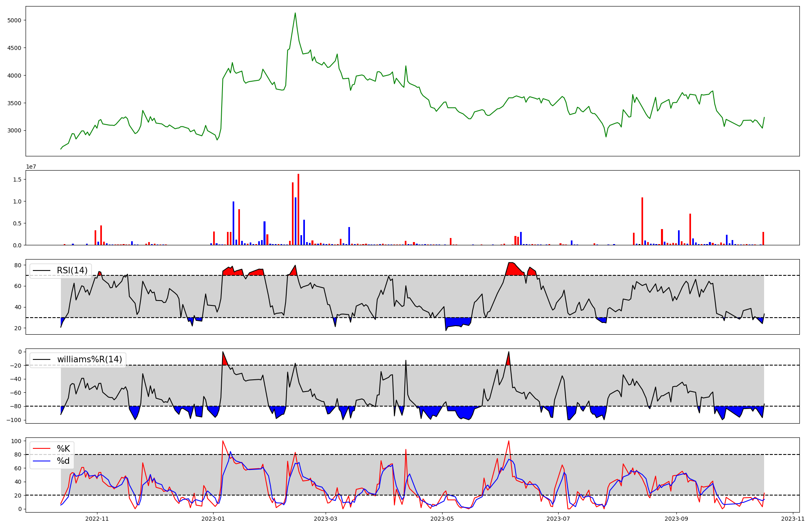This screenshot has width=812, height=528.
Task: Click the 3000 price axis tick label
Action: point(15,131)
